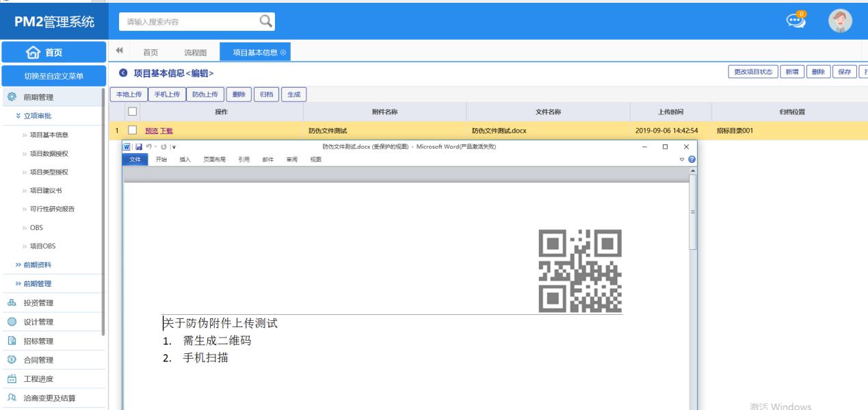Click the 预览 link in row 1
The height and width of the screenshot is (410, 868).
151,130
